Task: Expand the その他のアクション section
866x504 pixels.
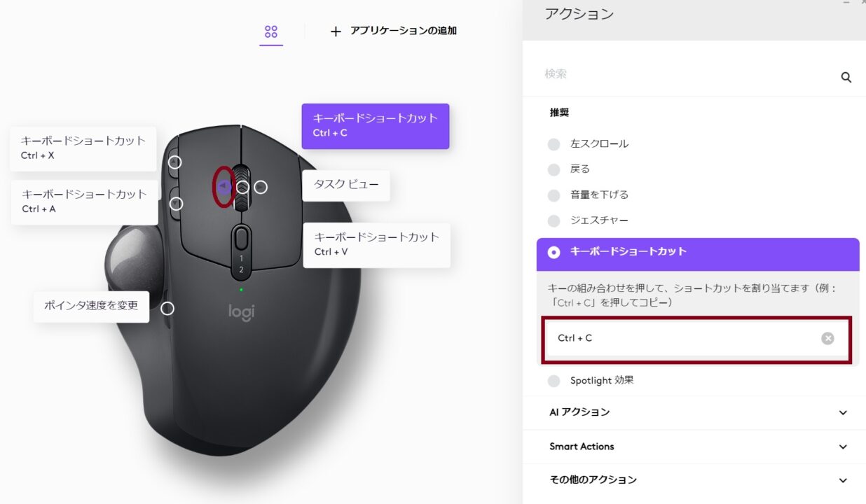Action: [698, 480]
